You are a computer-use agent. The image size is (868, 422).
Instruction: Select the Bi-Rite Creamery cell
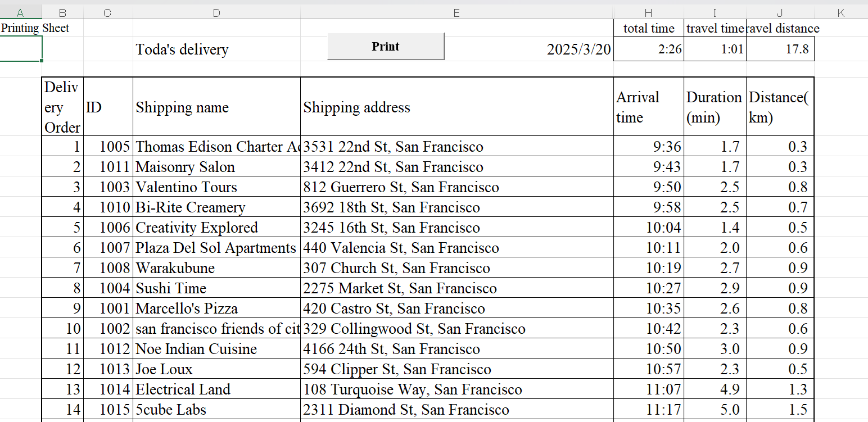[x=216, y=207]
